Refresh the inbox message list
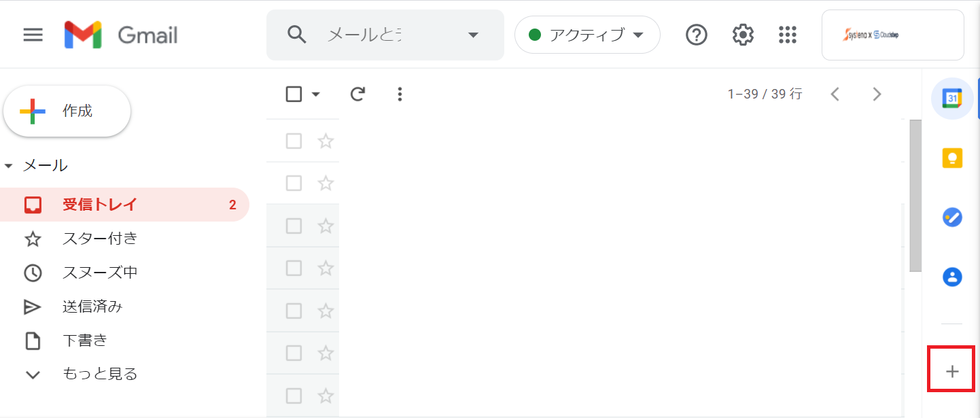The width and height of the screenshot is (980, 418). click(x=357, y=94)
